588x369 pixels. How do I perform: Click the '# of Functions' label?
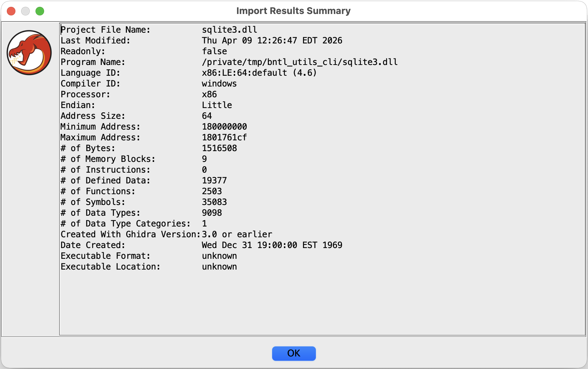coord(98,191)
